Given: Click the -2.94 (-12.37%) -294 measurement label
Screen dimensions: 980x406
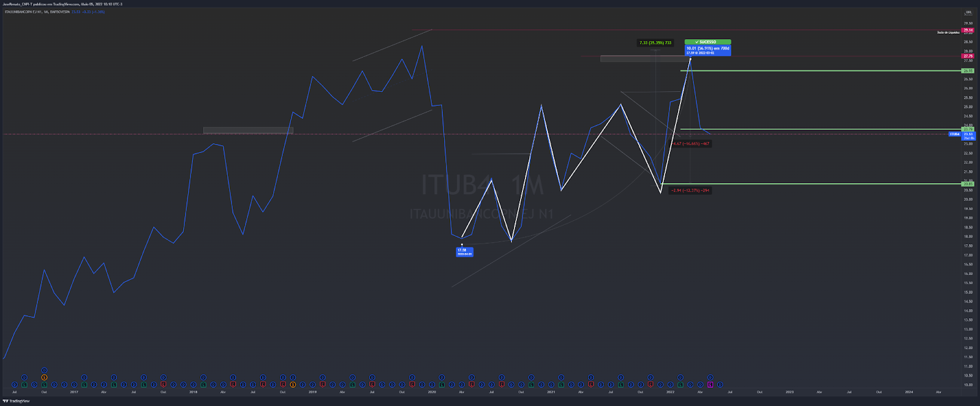Looking at the screenshot, I should tap(690, 190).
